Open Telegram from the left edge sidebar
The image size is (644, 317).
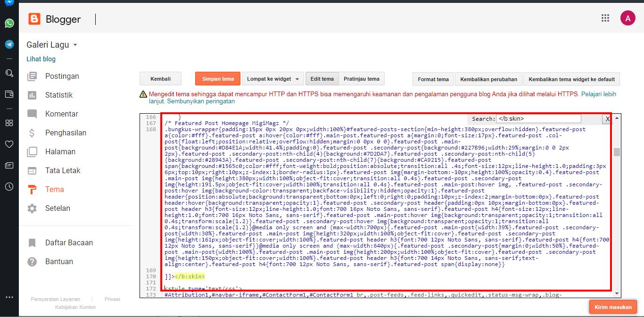click(x=9, y=43)
